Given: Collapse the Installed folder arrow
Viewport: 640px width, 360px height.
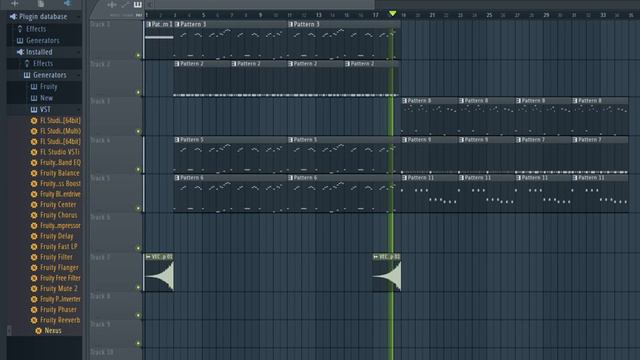Looking at the screenshot, I should [79, 52].
